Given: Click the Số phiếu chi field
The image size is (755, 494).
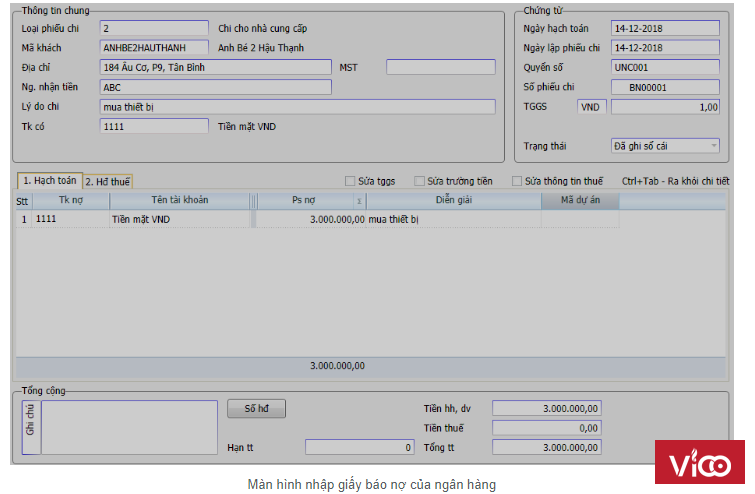Looking at the screenshot, I should [x=665, y=87].
